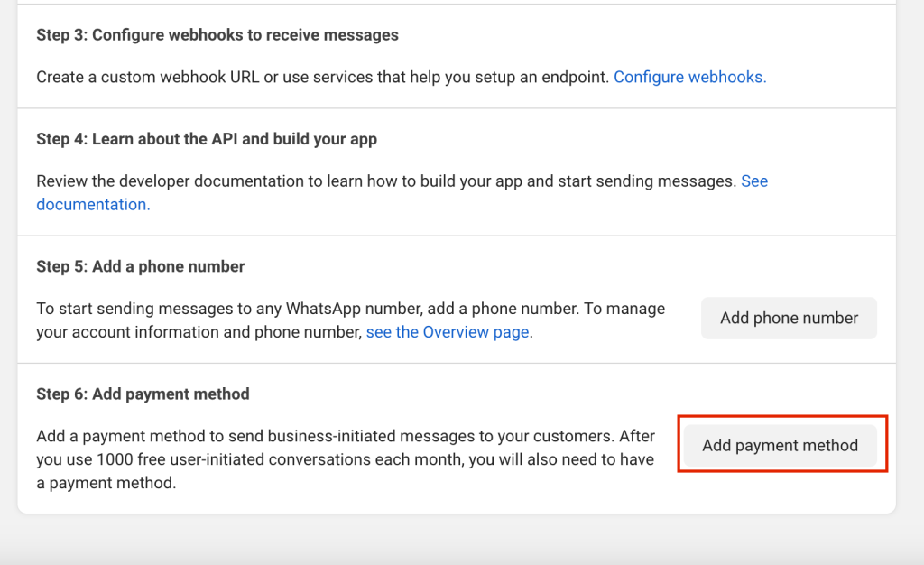924x565 pixels.
Task: Open the Configure webhooks link
Action: pyautogui.click(x=689, y=78)
